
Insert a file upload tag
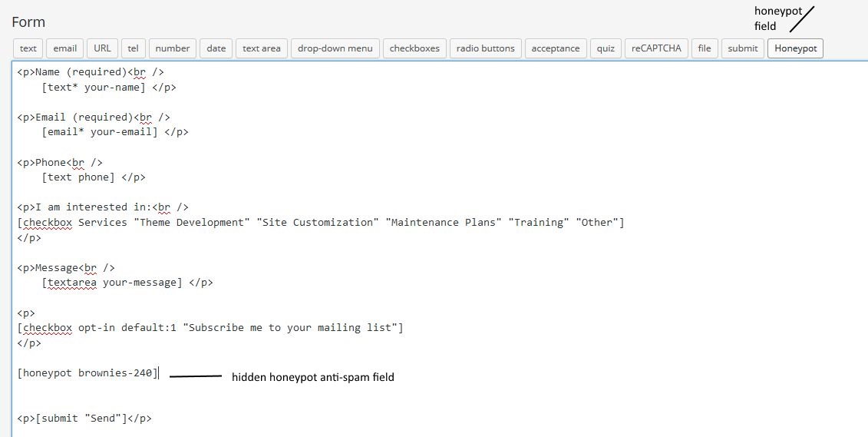click(704, 48)
